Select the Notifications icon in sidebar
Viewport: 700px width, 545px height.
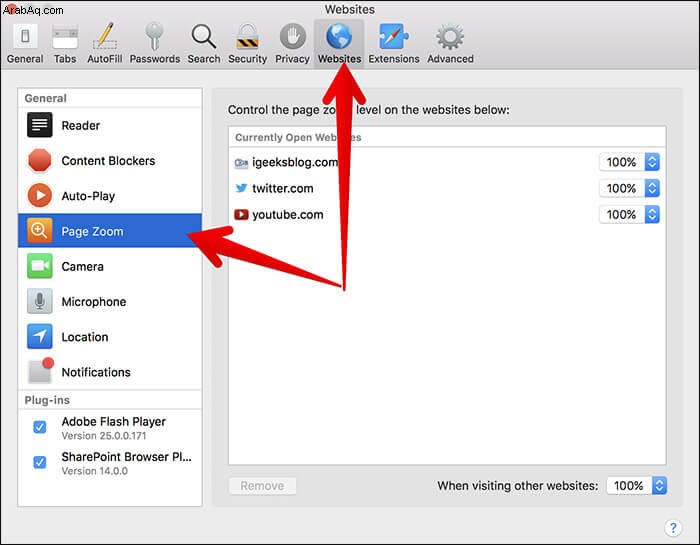coord(40,370)
